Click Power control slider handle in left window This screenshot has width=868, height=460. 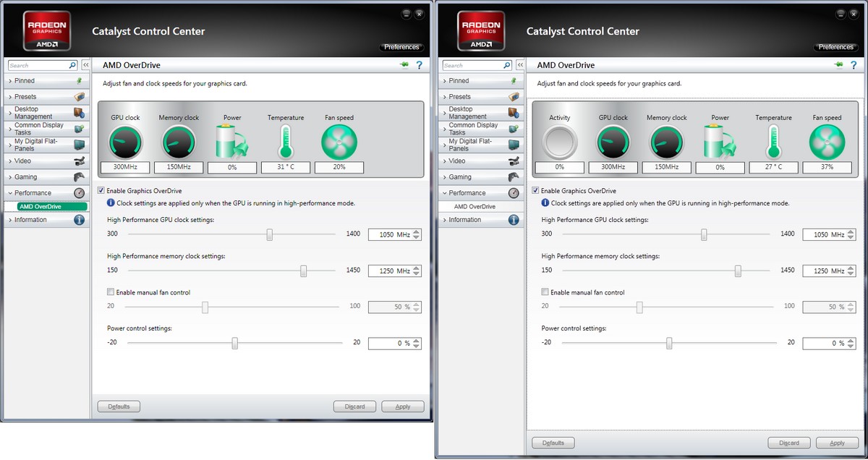(235, 343)
